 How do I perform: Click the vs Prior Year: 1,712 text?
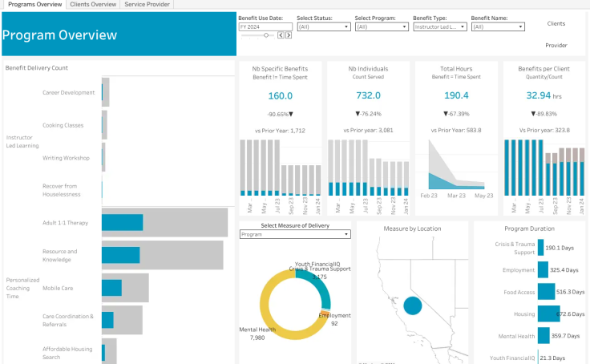280,131
